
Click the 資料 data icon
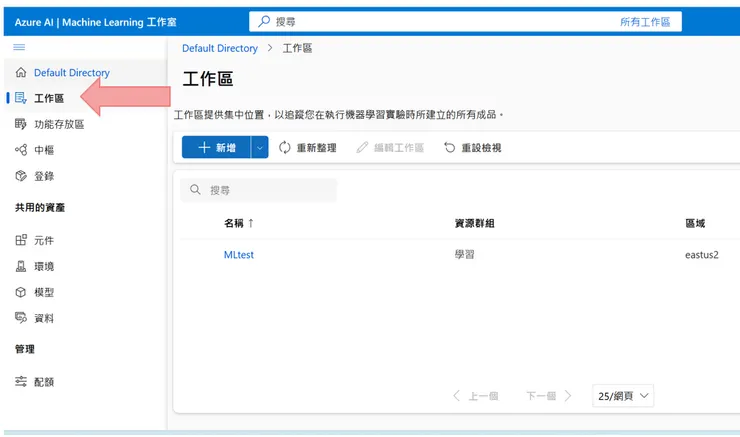(x=21, y=318)
